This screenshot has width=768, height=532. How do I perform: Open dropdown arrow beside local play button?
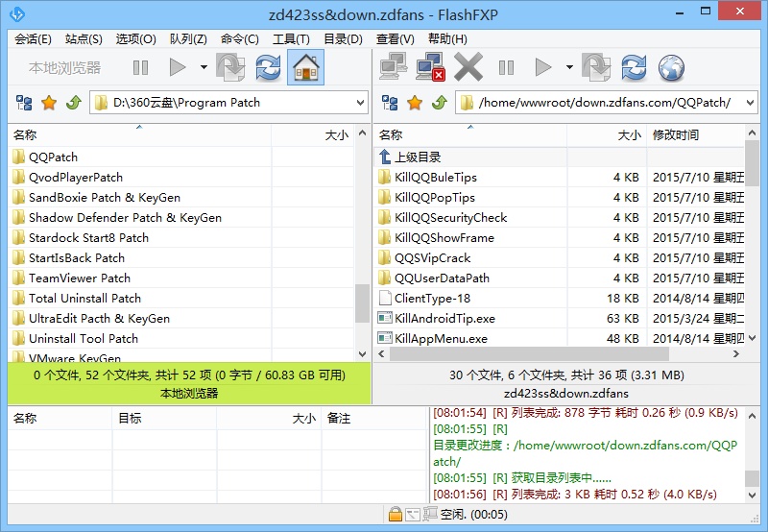pos(204,67)
